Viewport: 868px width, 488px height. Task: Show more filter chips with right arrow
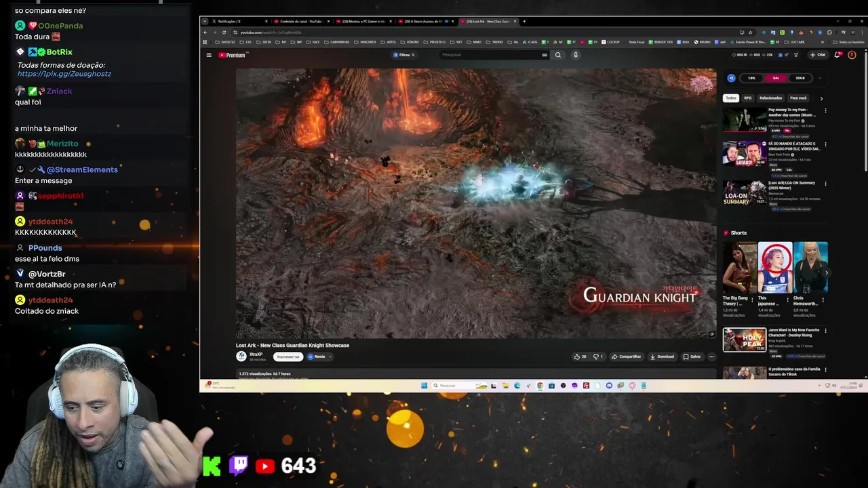coord(821,98)
